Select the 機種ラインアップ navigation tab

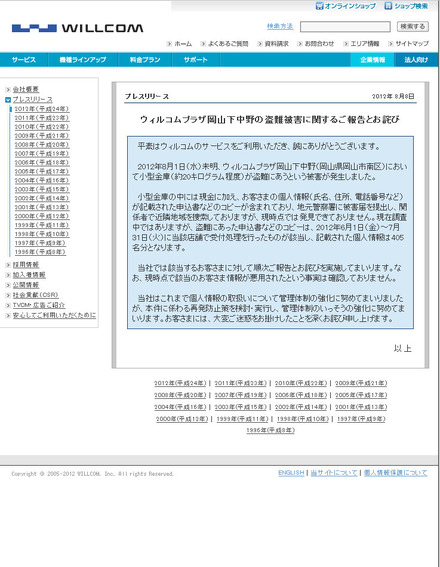click(x=83, y=60)
